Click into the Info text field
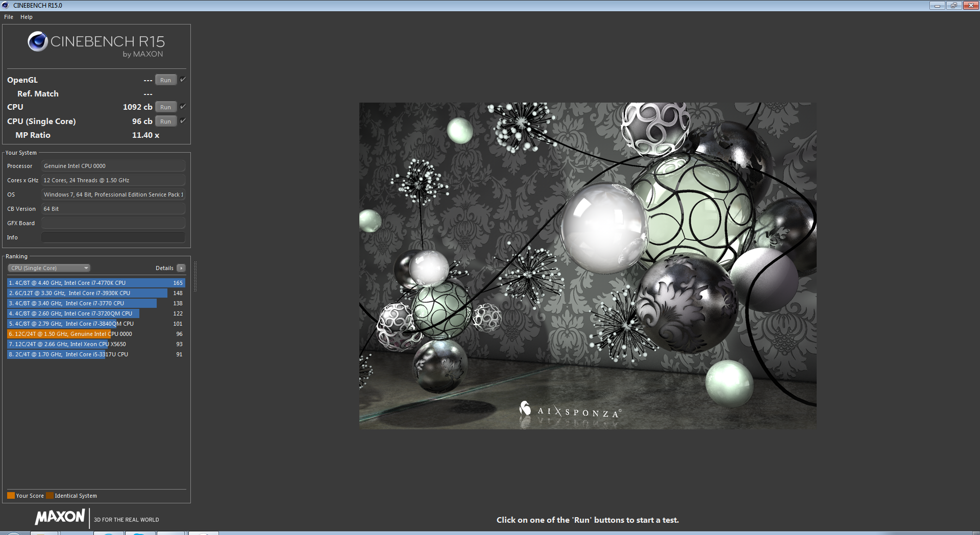Screen dimensions: 980x535 coord(113,237)
